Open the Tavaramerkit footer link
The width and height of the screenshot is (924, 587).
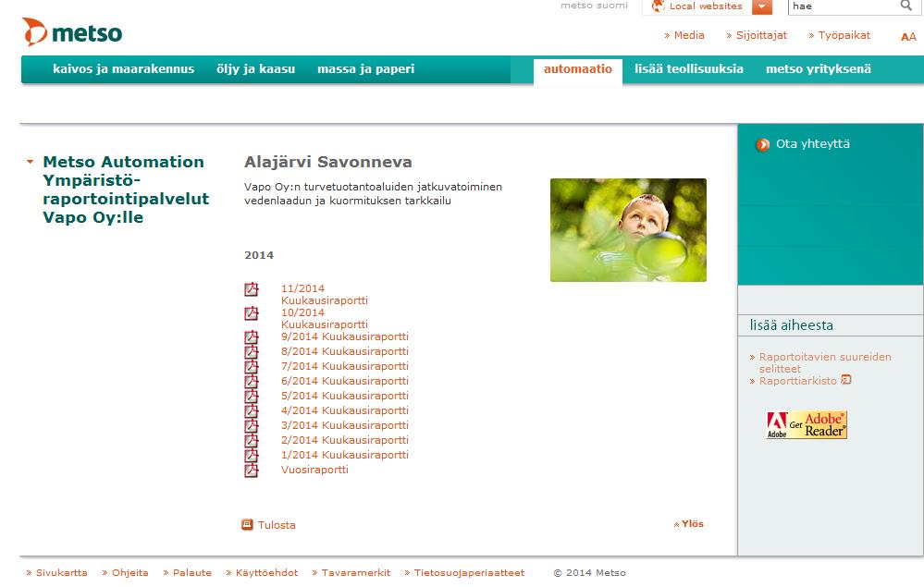coord(356,572)
